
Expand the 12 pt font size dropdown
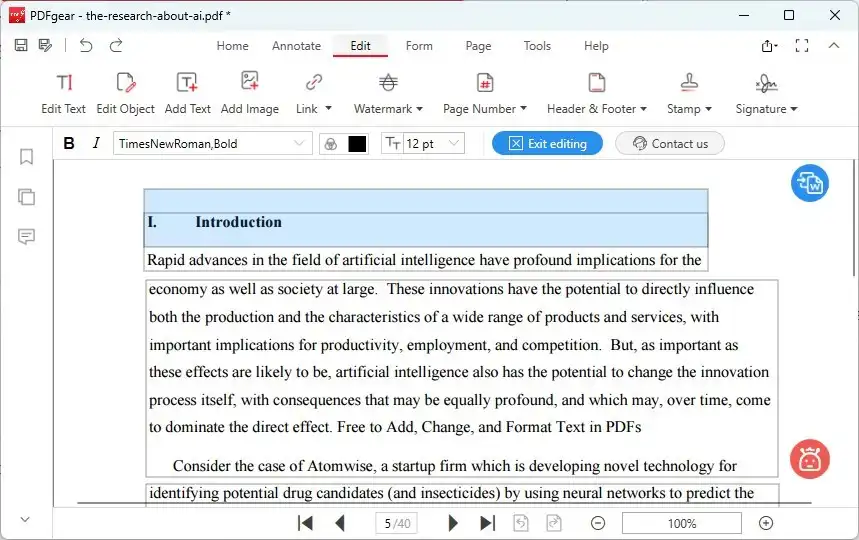pyautogui.click(x=455, y=143)
